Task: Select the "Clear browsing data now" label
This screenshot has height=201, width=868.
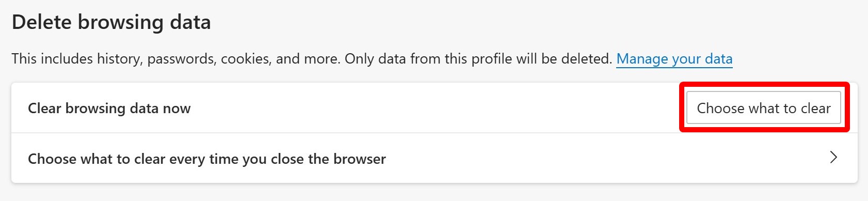Action: coord(109,109)
